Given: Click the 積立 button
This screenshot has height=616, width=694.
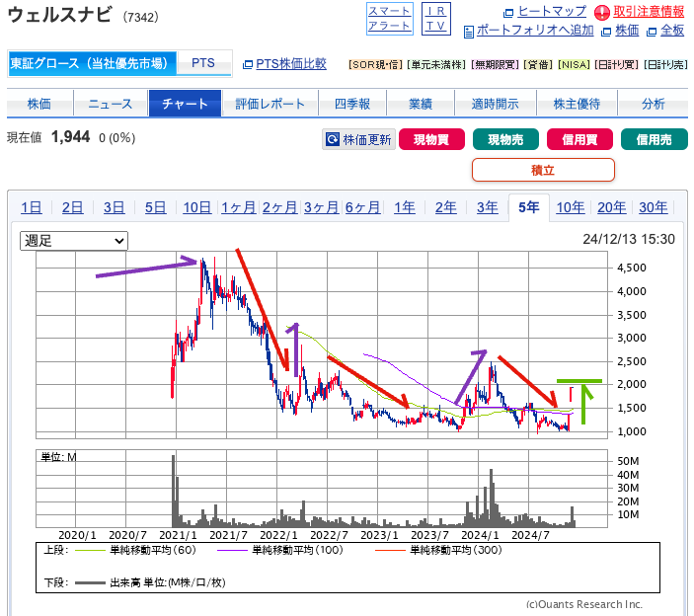Looking at the screenshot, I should click(x=543, y=170).
